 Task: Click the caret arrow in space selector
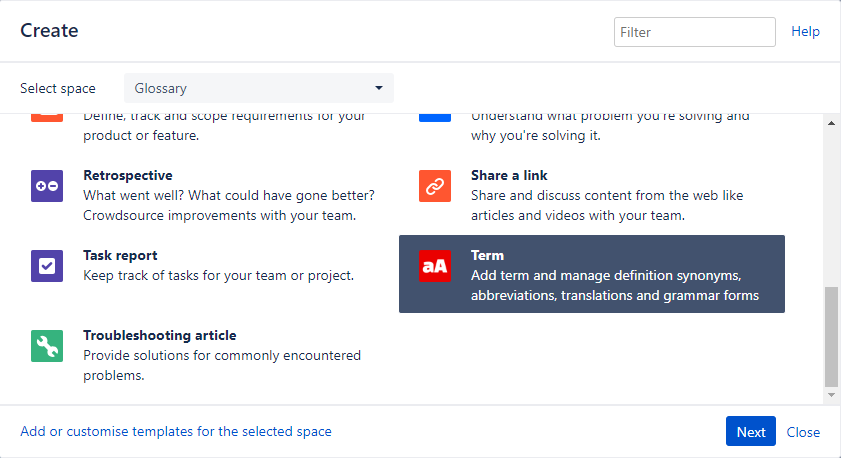[379, 88]
